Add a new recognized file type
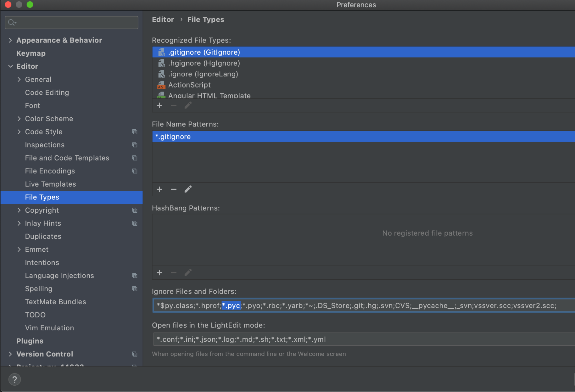The height and width of the screenshot is (392, 575). pos(159,105)
